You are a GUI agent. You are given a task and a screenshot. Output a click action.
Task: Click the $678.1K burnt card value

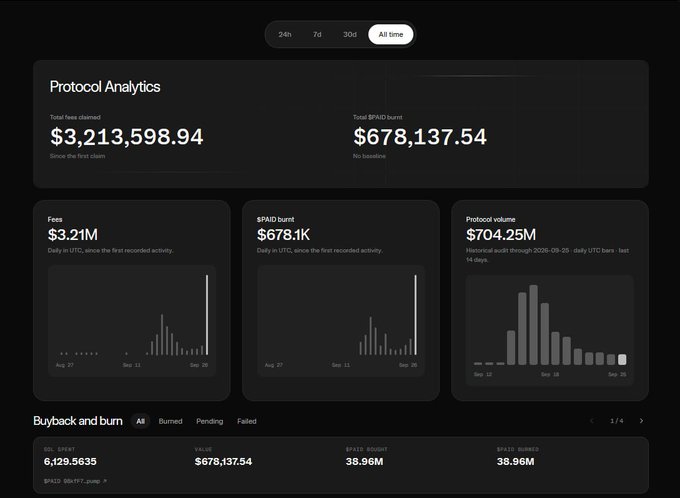point(283,235)
